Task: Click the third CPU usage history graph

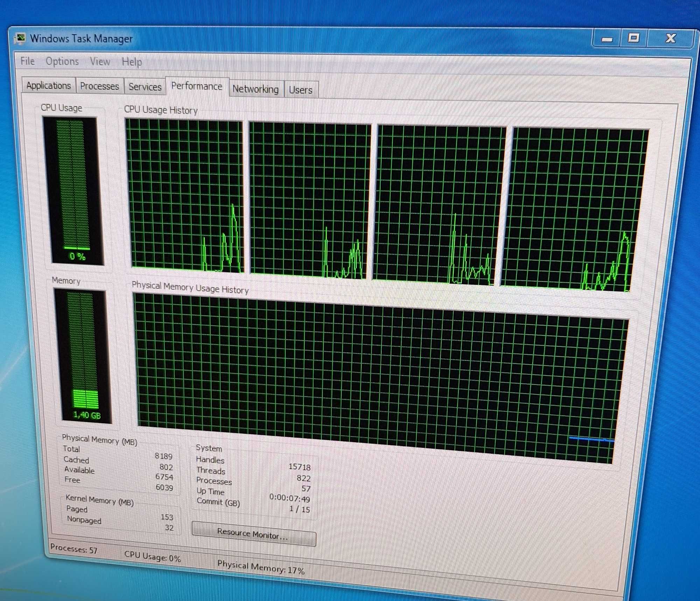Action: pos(439,205)
